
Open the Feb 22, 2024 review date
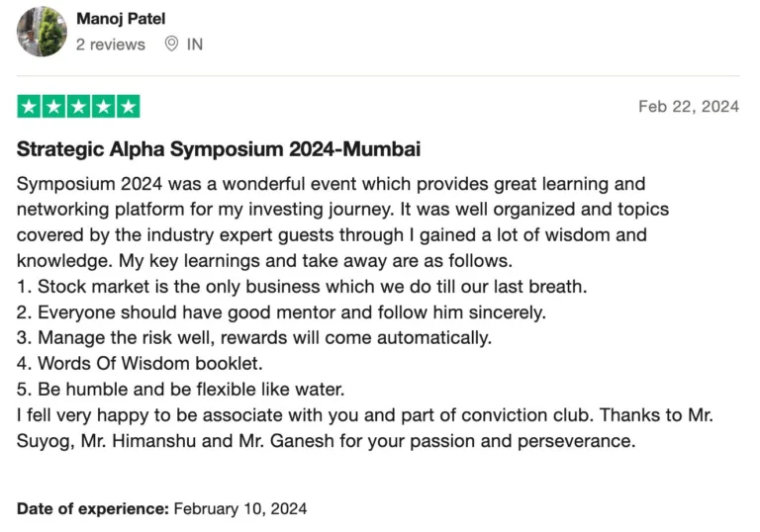click(x=689, y=107)
